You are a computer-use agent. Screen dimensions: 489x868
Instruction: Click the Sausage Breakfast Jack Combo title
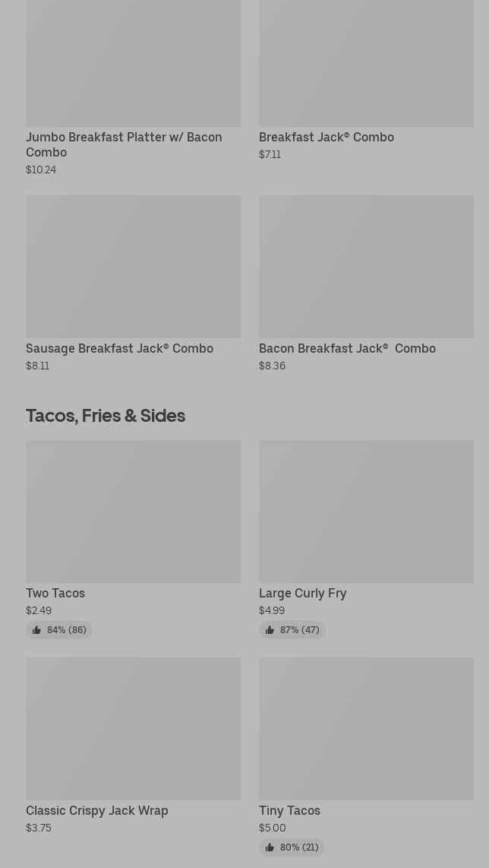click(119, 349)
